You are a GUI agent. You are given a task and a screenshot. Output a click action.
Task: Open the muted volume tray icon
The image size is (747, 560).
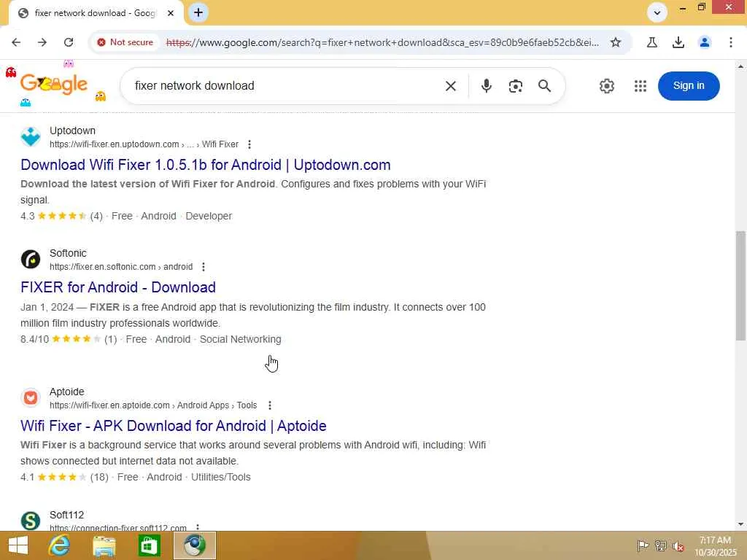[678, 546]
